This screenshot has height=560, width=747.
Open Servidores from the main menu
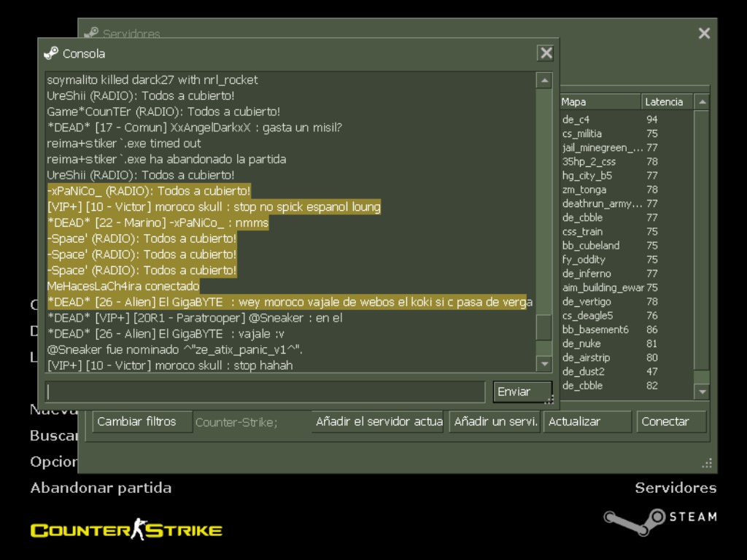click(x=676, y=488)
